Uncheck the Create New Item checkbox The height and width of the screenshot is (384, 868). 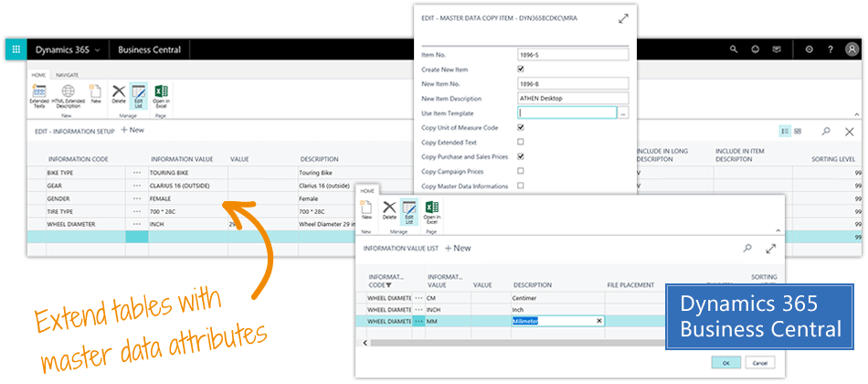[521, 69]
